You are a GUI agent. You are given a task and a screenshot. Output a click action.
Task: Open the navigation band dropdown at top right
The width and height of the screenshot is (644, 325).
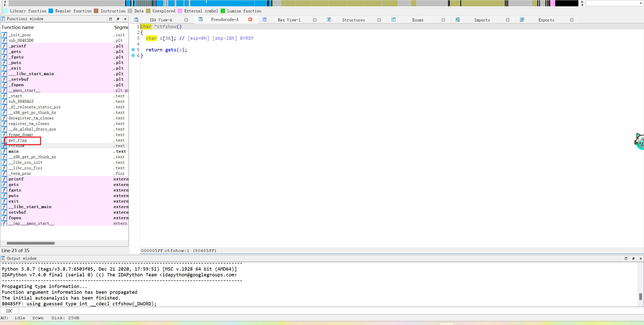coord(640,3)
